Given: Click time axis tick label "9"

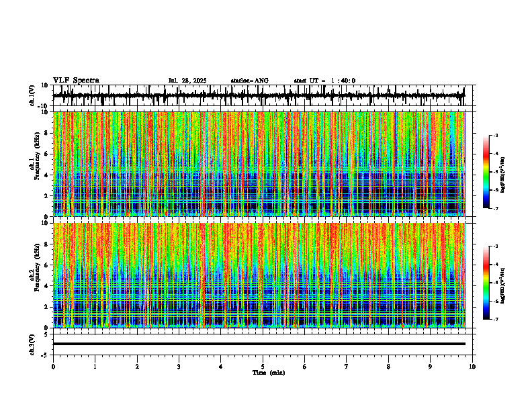Looking at the screenshot, I should (x=430, y=367).
